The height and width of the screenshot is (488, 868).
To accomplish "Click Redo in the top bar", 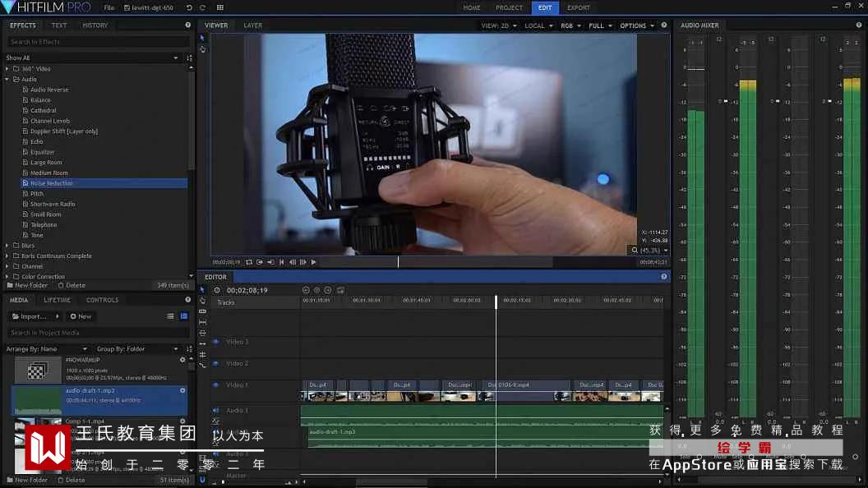I will pos(202,7).
